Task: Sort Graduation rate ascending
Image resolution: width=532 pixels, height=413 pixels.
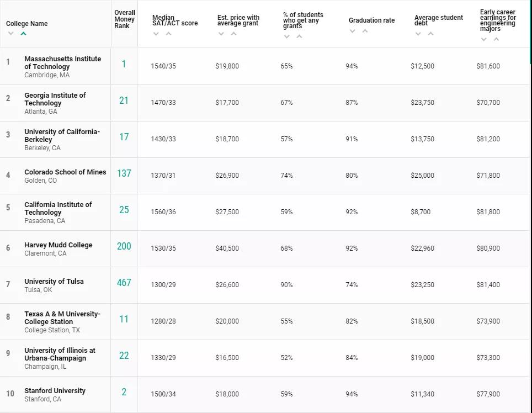Action: 365,31
